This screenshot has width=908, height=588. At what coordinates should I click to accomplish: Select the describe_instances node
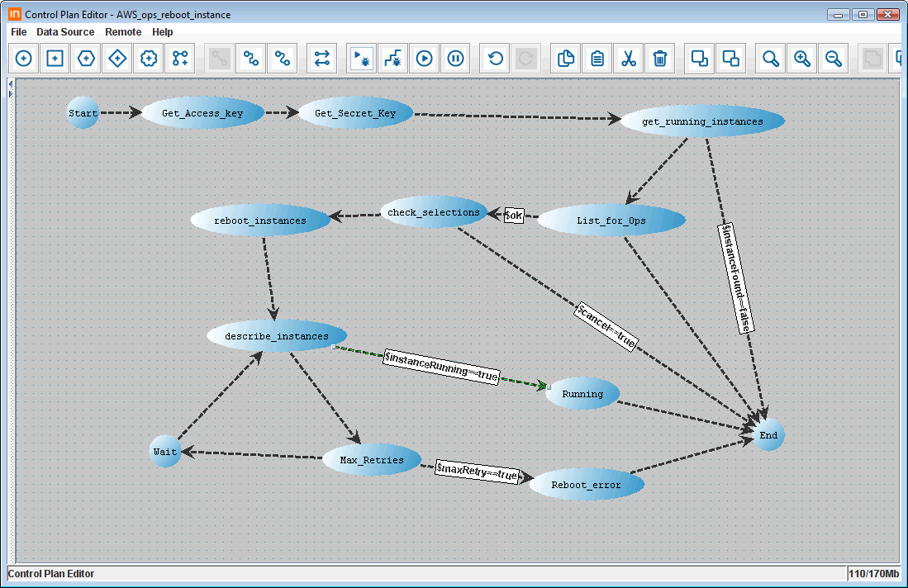point(277,336)
